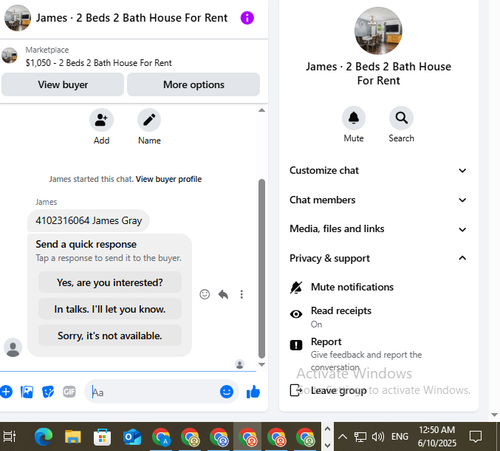The height and width of the screenshot is (451, 500).
Task: Click seen receipt avatar below message
Action: pyautogui.click(x=239, y=364)
